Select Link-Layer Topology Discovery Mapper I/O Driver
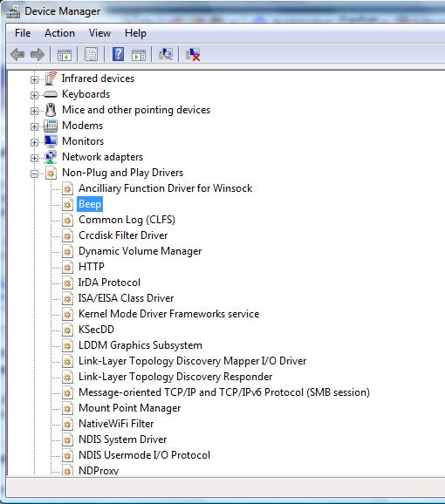This screenshot has height=504, width=445. pyautogui.click(x=192, y=361)
